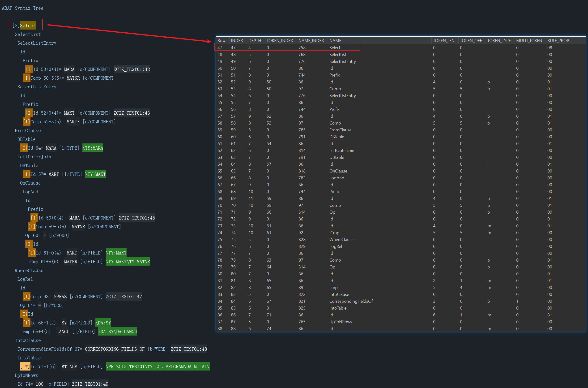Click [I] badge on Comp 63= SPRAS
Image resolution: width=588 pixels, height=388 pixels.
(x=26, y=297)
